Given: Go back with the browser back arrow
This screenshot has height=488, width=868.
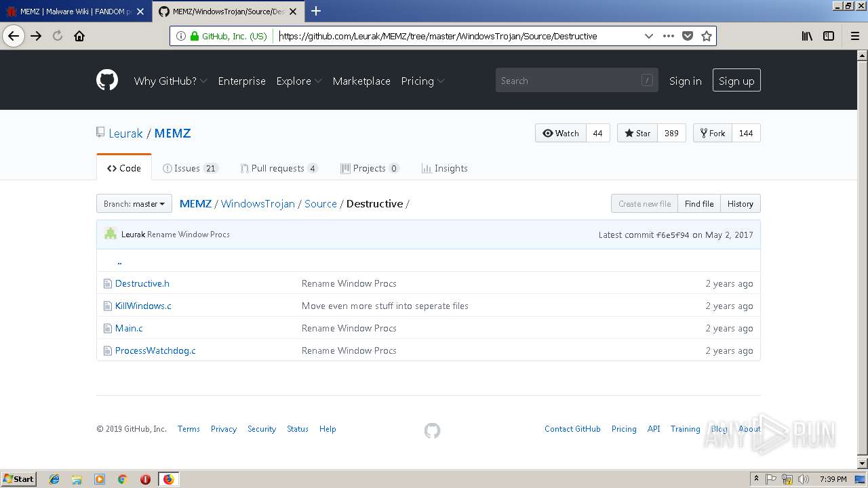Looking at the screenshot, I should tap(14, 36).
